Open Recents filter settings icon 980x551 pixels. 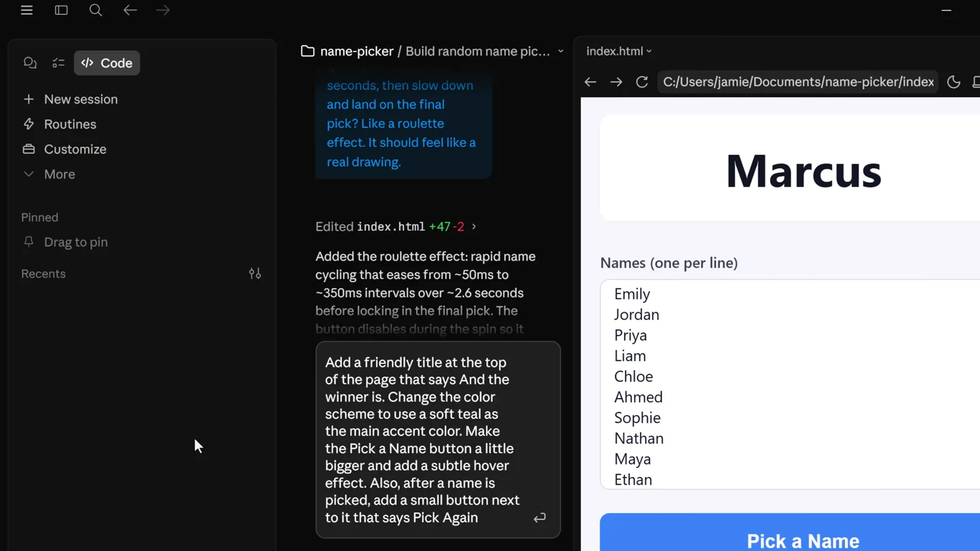pyautogui.click(x=255, y=274)
